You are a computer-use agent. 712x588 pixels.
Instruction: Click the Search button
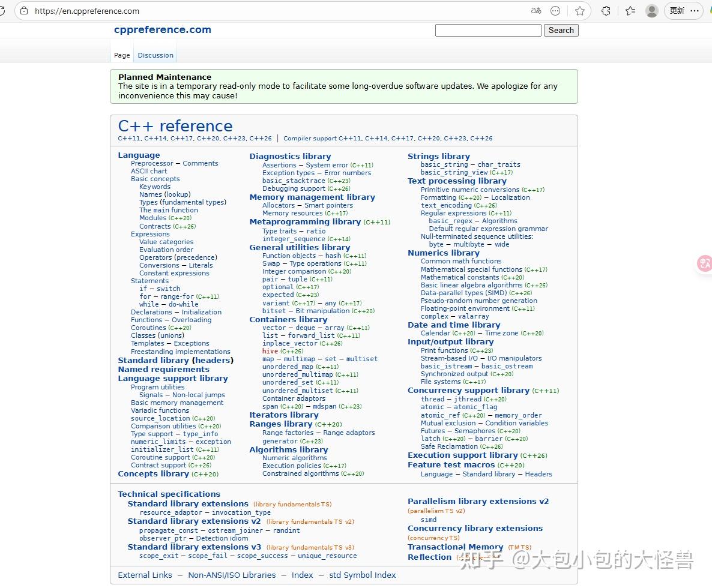coord(561,31)
